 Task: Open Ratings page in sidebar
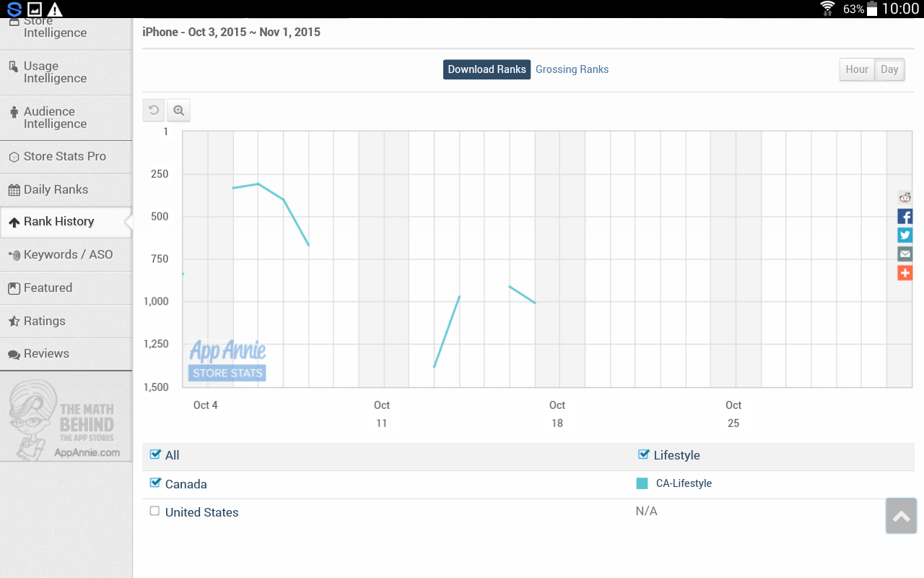(x=66, y=322)
